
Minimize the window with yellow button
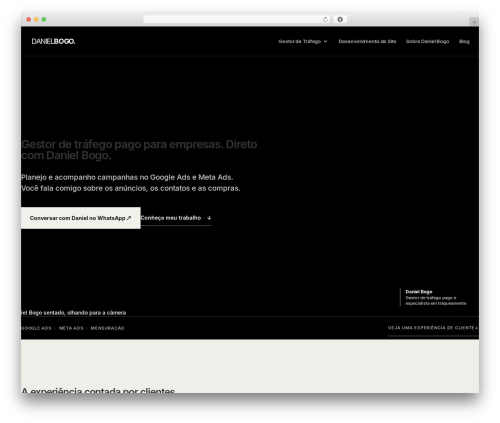coord(36,19)
